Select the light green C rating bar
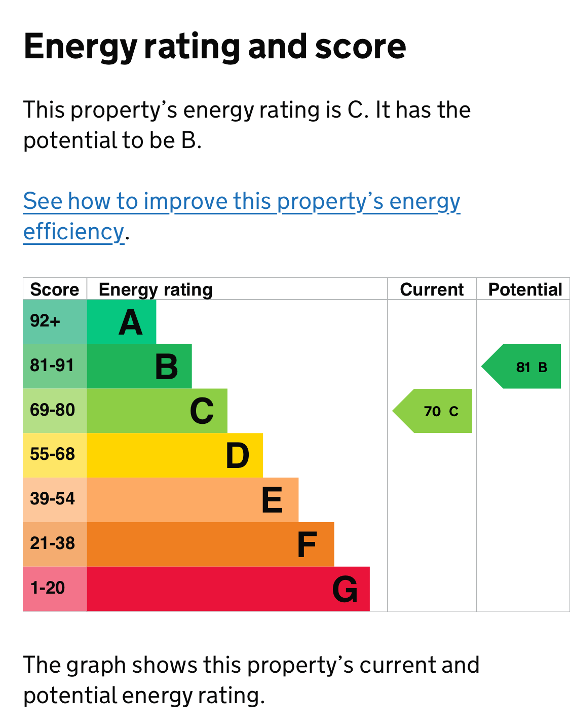The width and height of the screenshot is (571, 728). [x=157, y=411]
